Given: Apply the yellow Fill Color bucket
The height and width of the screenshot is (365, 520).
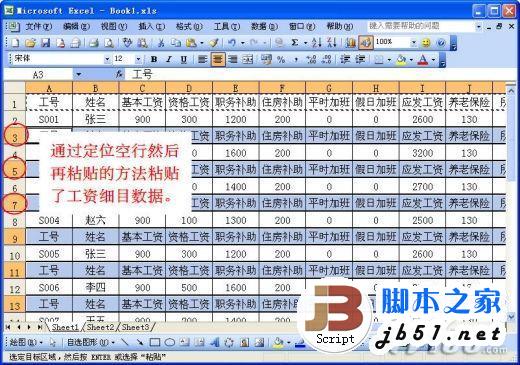Looking at the screenshot, I should tap(401, 60).
